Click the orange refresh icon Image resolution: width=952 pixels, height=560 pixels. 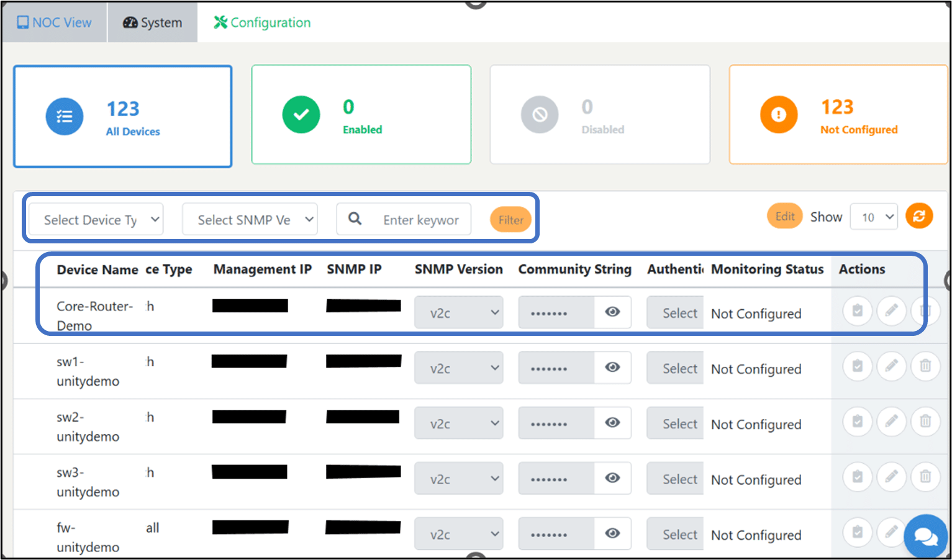click(919, 216)
